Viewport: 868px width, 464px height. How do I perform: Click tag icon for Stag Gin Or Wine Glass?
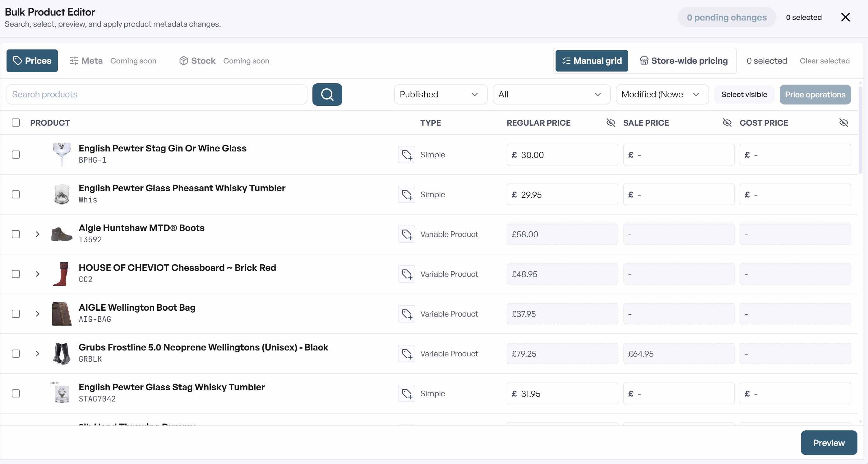point(406,155)
